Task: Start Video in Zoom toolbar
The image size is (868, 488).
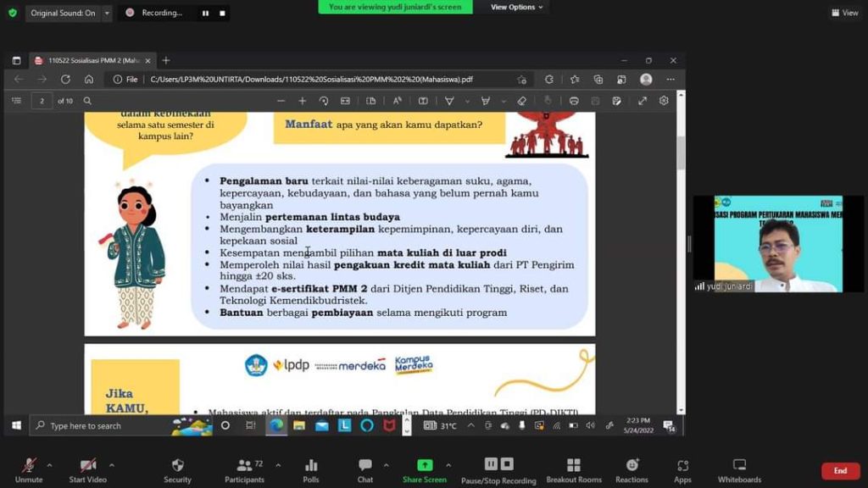Action: [87, 470]
